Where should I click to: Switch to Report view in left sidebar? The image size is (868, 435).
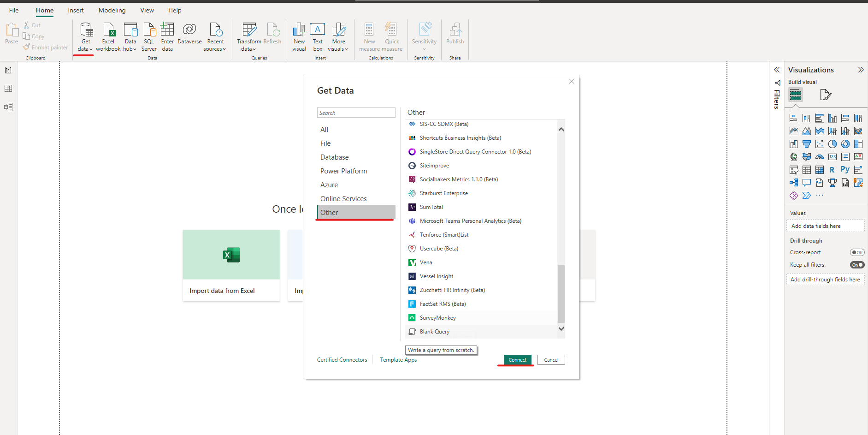(8, 70)
